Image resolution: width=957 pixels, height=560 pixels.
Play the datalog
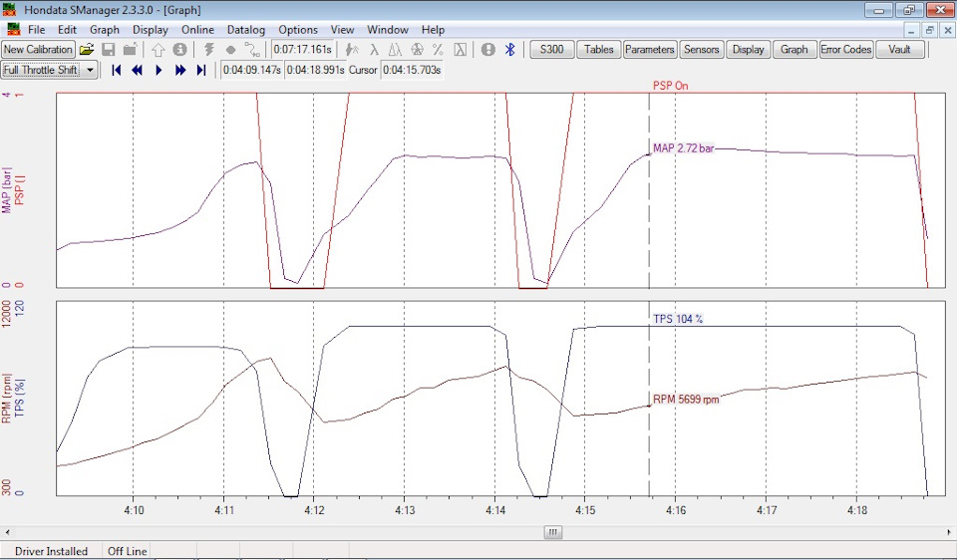[159, 70]
